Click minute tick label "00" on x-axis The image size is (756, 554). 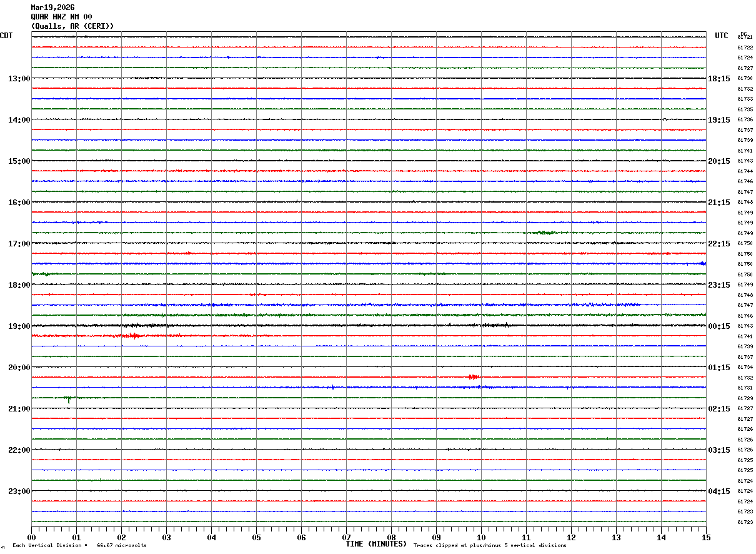tap(31, 538)
